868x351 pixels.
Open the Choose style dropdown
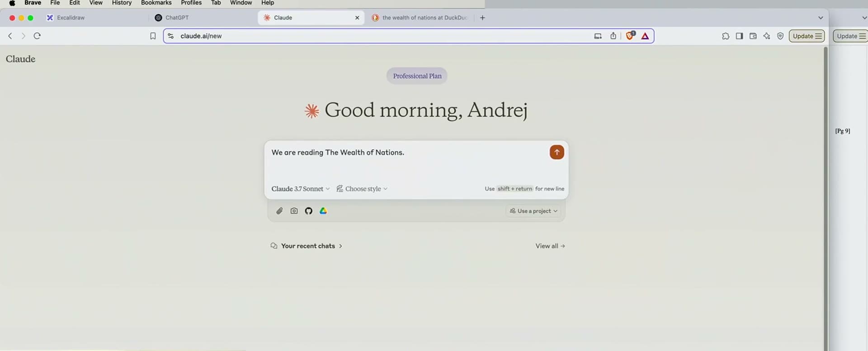[x=362, y=189]
